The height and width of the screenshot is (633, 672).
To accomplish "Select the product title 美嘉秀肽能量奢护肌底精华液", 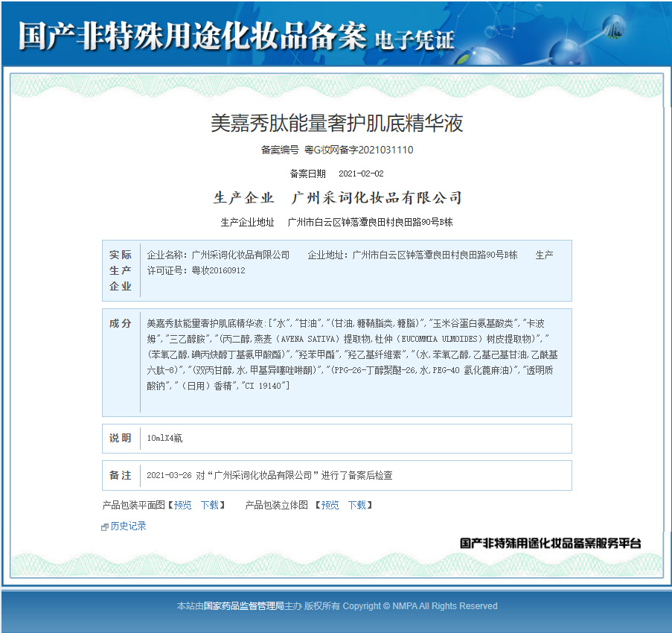I will pyautogui.click(x=337, y=123).
